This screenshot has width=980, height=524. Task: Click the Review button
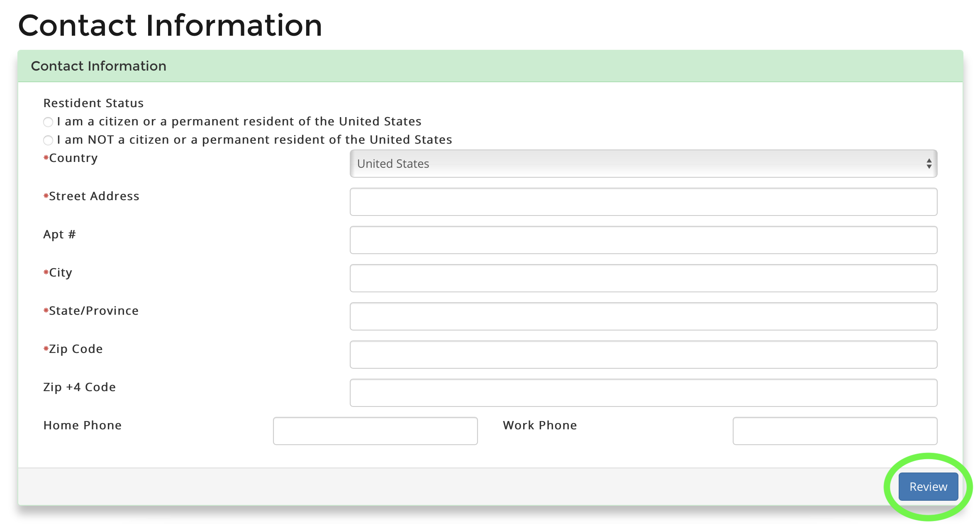[928, 486]
